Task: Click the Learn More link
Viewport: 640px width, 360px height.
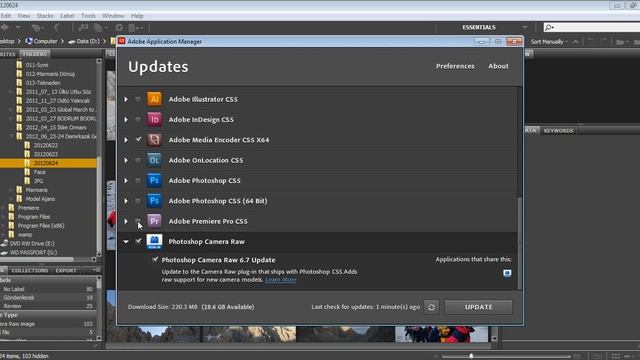Action: point(281,280)
